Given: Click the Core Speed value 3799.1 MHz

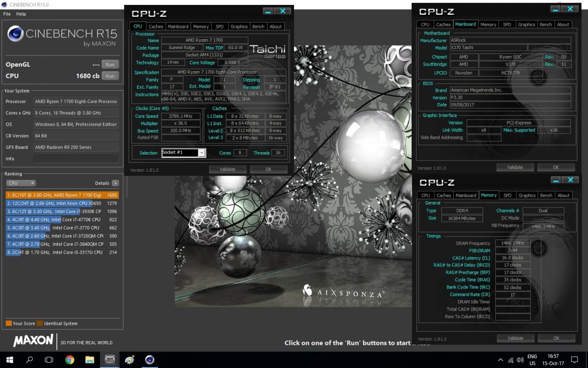Looking at the screenshot, I should 181,116.
